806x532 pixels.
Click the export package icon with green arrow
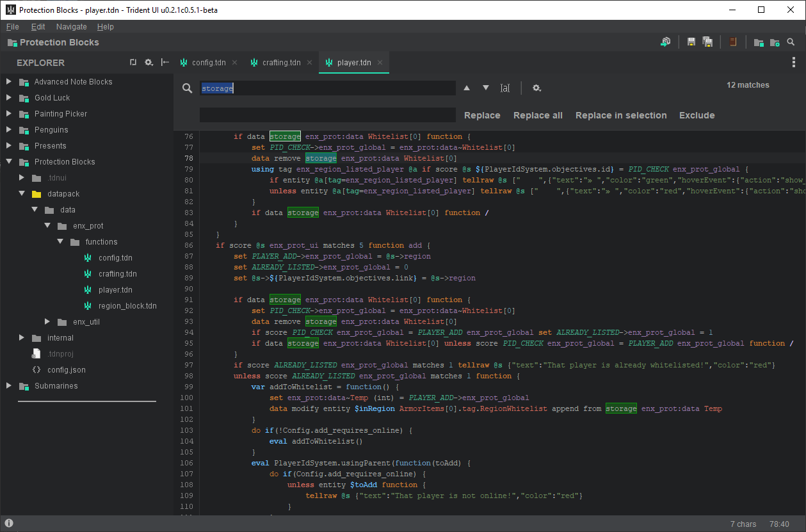point(666,42)
